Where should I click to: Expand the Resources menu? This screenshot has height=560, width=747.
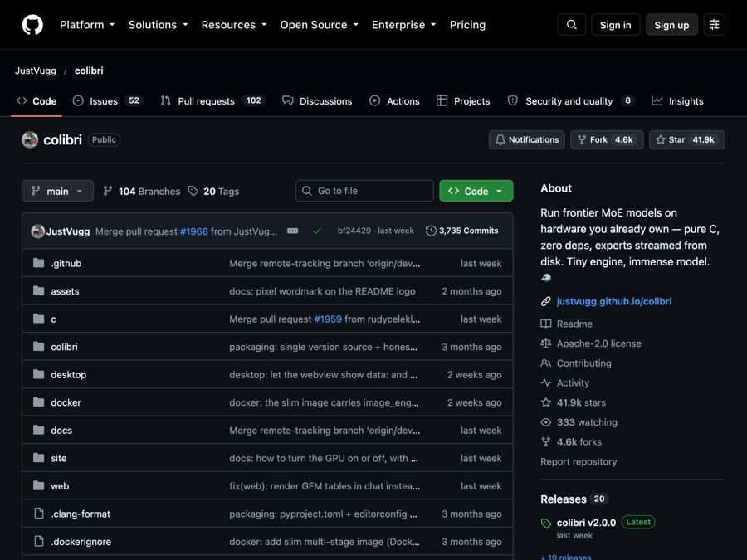(234, 25)
